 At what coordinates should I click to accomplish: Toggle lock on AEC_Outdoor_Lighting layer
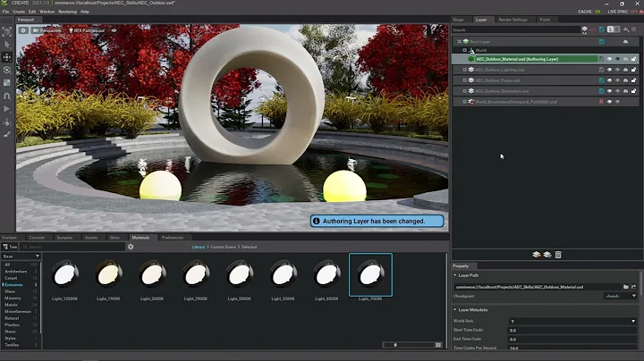click(634, 70)
